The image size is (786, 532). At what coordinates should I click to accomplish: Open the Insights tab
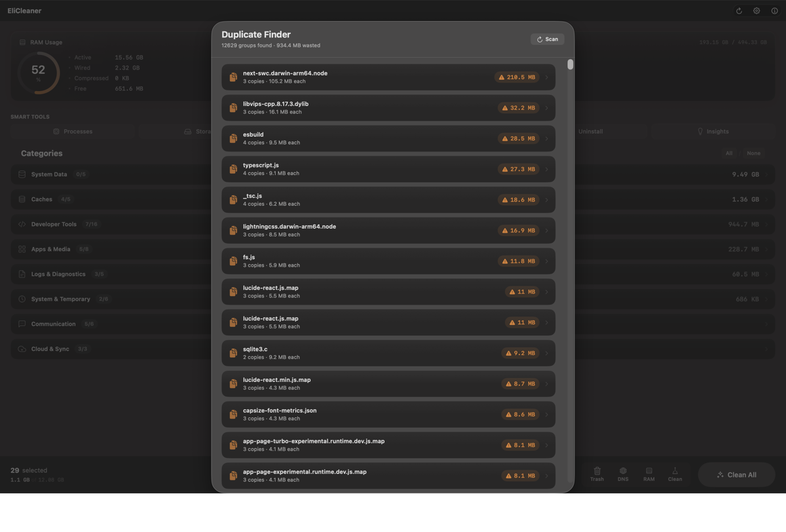715,131
